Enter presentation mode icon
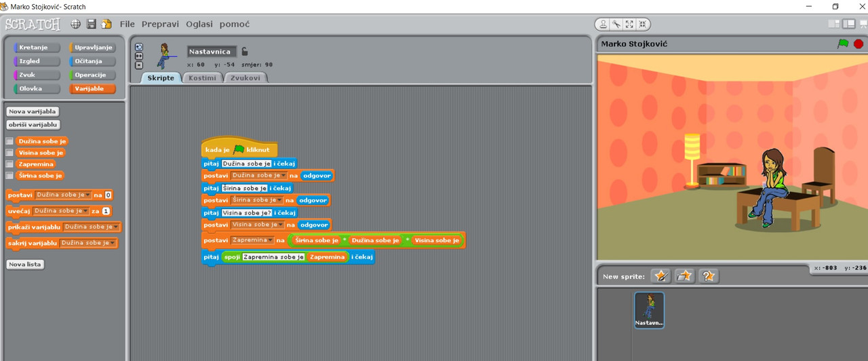The width and height of the screenshot is (868, 361). click(x=863, y=24)
